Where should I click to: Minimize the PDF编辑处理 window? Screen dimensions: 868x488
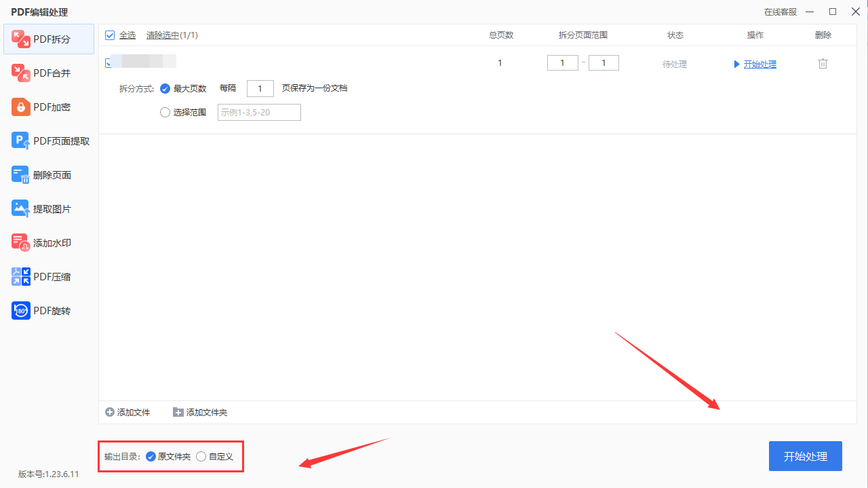pyautogui.click(x=810, y=12)
